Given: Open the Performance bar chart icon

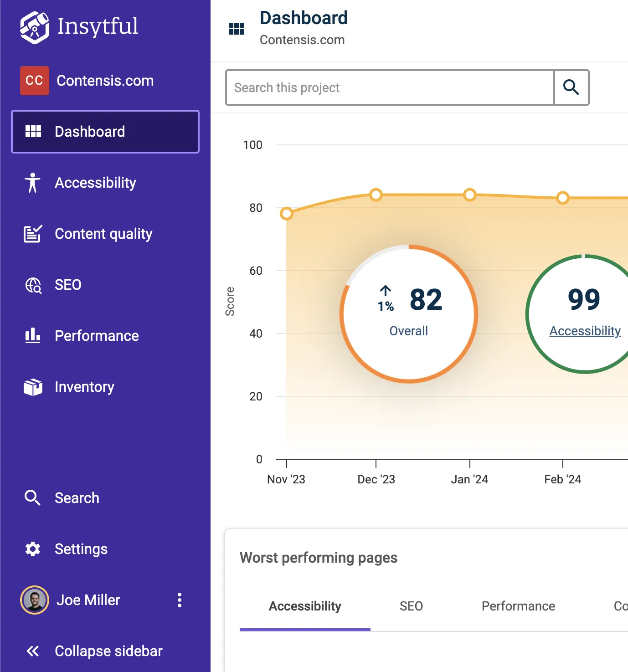Looking at the screenshot, I should (33, 336).
